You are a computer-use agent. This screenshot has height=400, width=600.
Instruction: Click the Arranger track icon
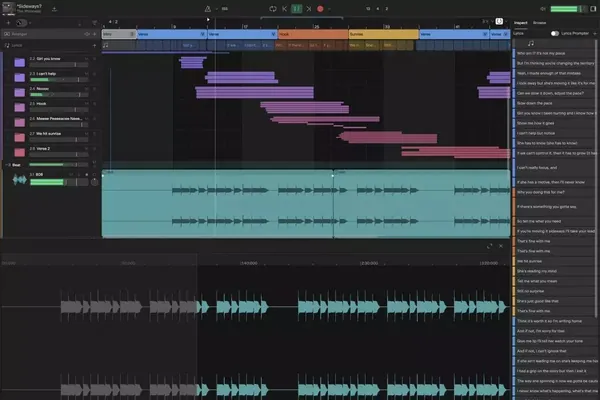(x=7, y=34)
